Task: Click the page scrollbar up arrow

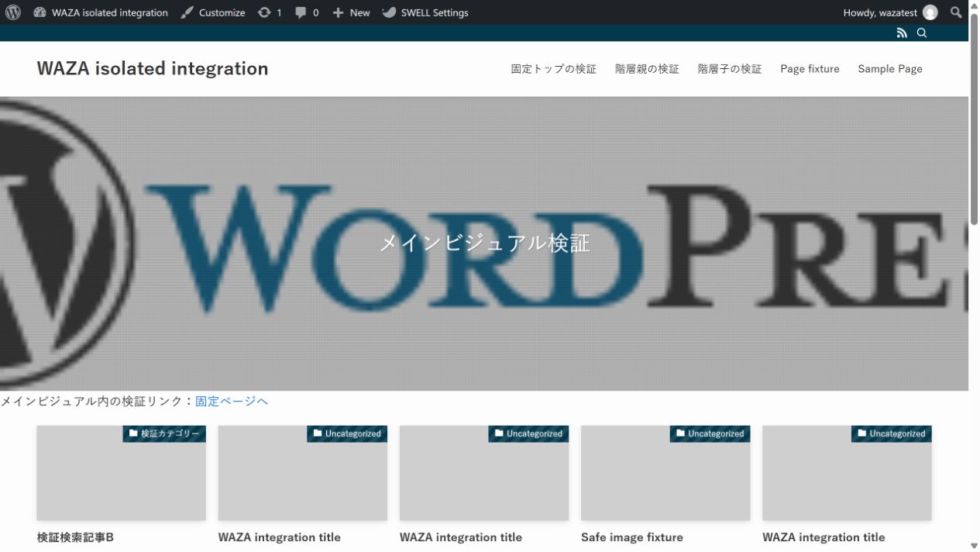Action: [974, 6]
